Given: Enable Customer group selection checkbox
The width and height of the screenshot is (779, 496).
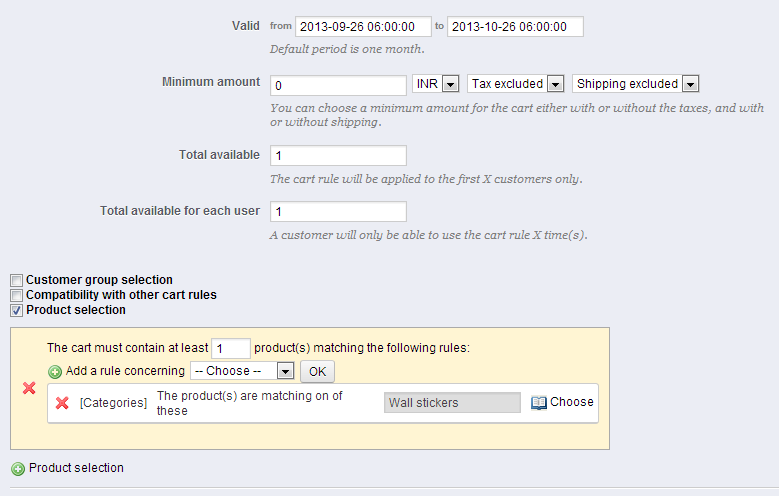Looking at the screenshot, I should click(x=16, y=280).
